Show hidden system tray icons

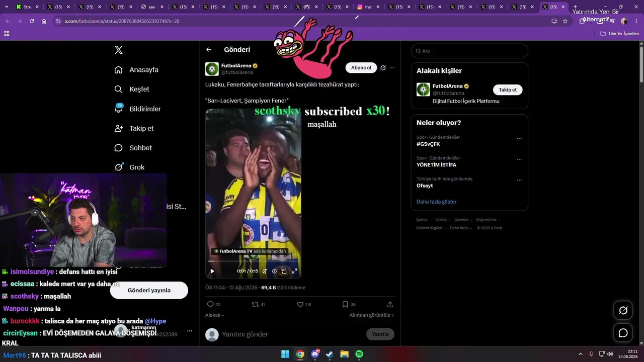[580, 354]
